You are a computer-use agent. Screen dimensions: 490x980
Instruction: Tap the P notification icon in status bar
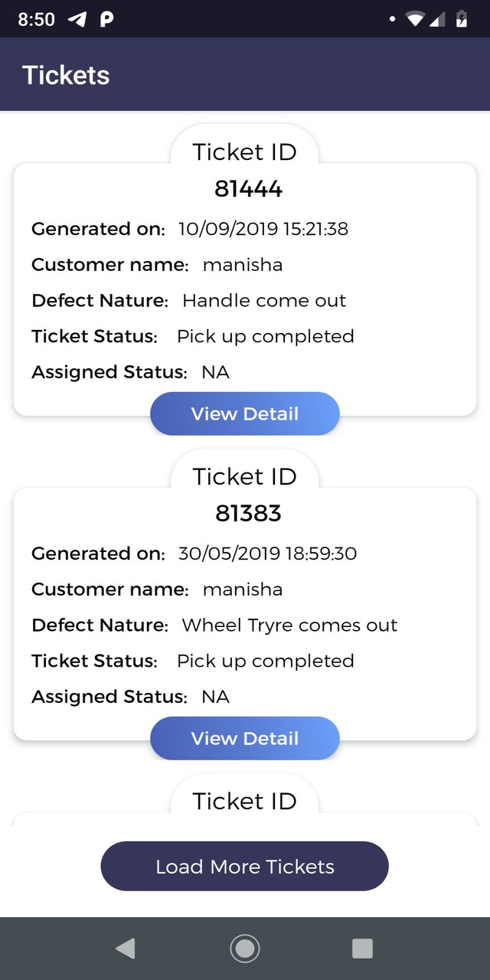[106, 20]
